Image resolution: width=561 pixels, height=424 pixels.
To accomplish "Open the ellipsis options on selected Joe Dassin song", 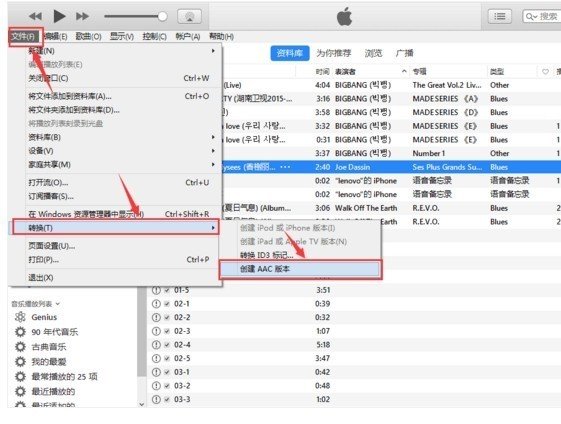I will tap(285, 167).
